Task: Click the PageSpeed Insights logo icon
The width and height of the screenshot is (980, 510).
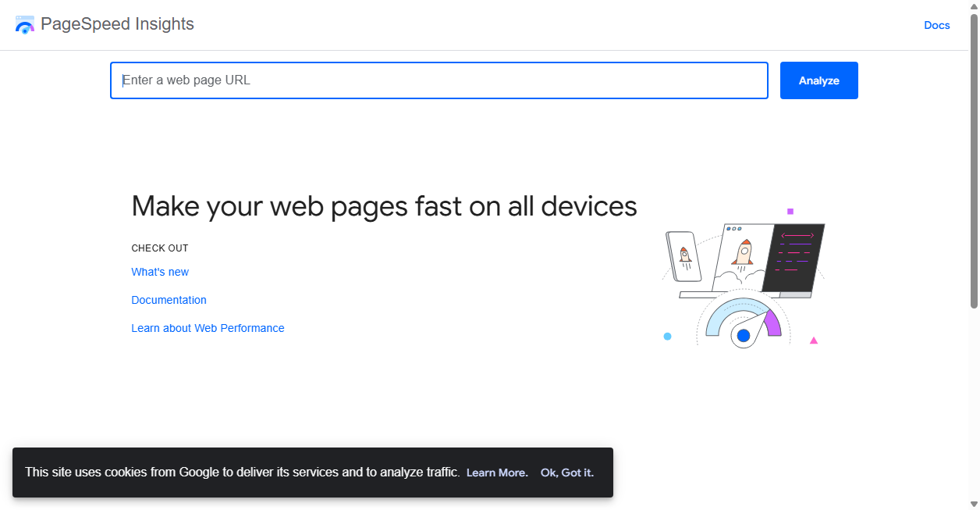Action: (25, 24)
